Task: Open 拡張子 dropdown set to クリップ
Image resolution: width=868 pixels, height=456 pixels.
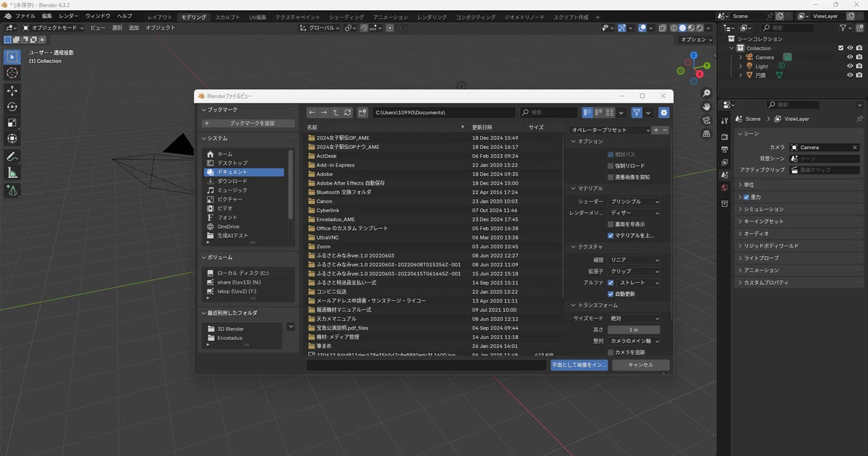Action: (x=634, y=271)
